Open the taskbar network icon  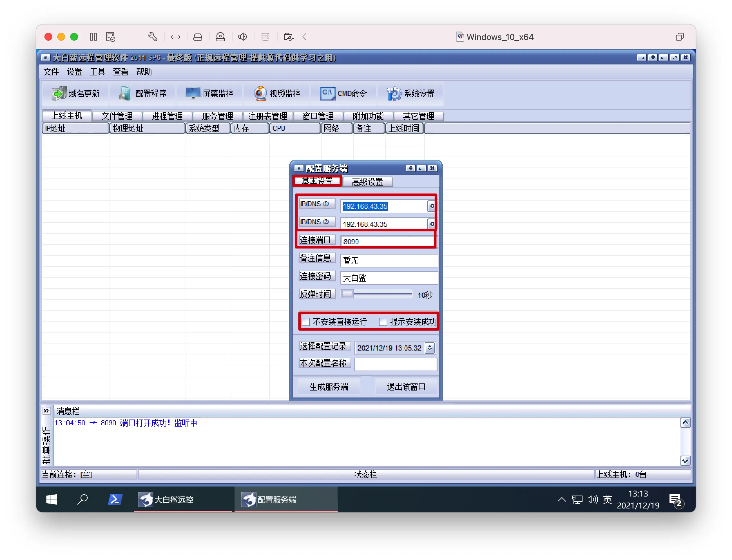point(577,499)
